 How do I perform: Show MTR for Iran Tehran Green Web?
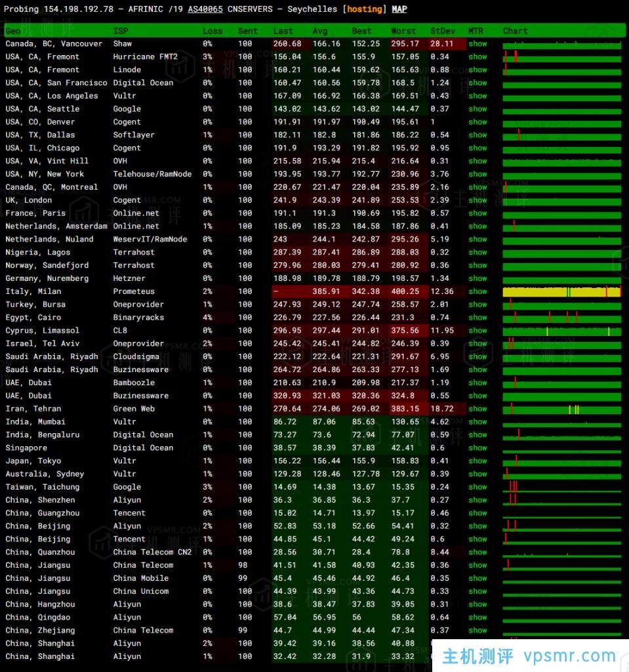(477, 409)
